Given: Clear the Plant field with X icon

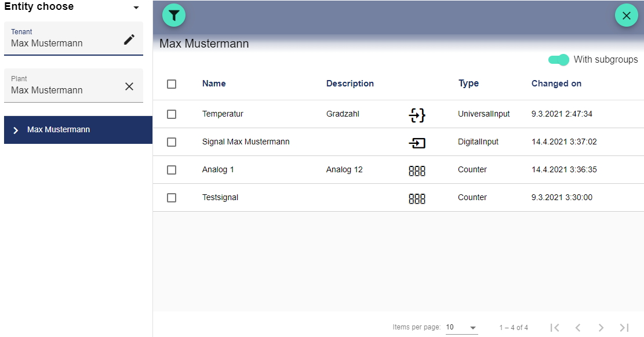Looking at the screenshot, I should coord(129,86).
